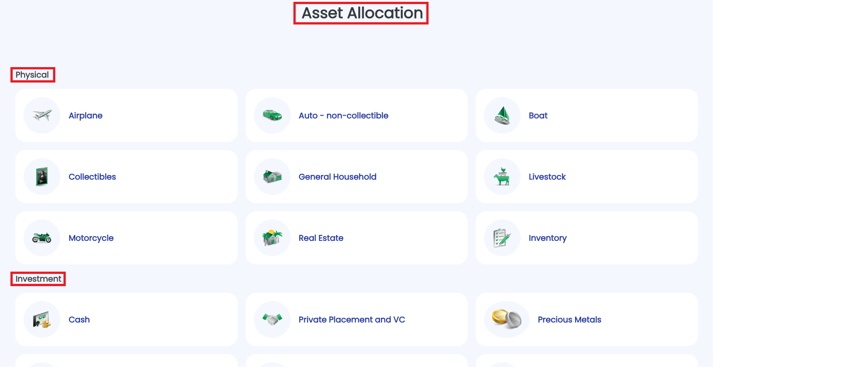868x380 pixels.
Task: Open the Airplane asset link
Action: [85, 116]
